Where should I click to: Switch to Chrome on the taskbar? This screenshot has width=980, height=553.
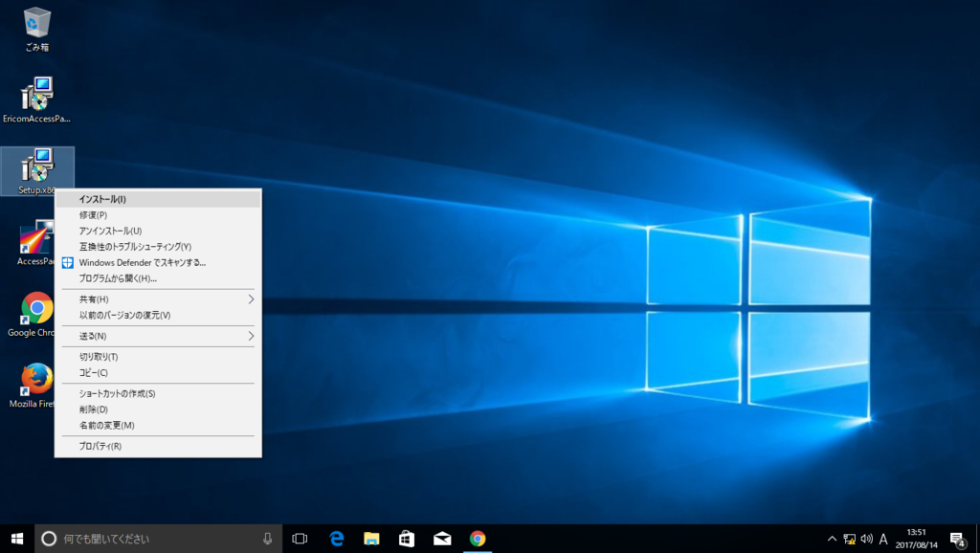click(x=478, y=539)
